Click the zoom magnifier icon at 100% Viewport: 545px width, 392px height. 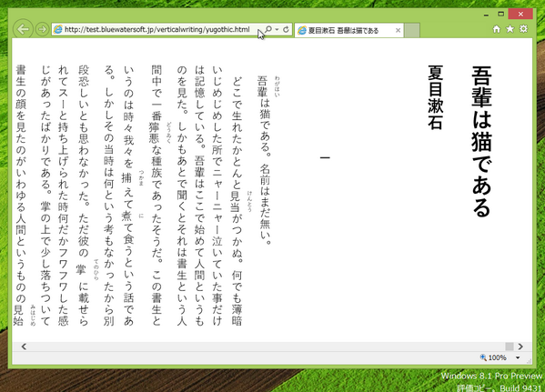[483, 357]
